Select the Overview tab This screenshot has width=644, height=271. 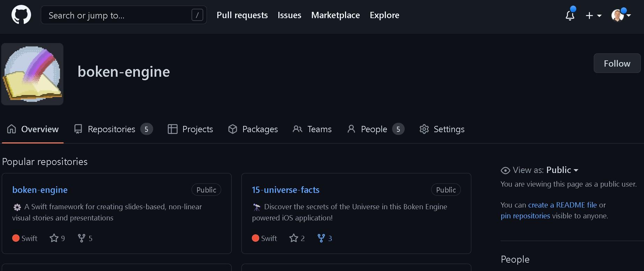(33, 129)
